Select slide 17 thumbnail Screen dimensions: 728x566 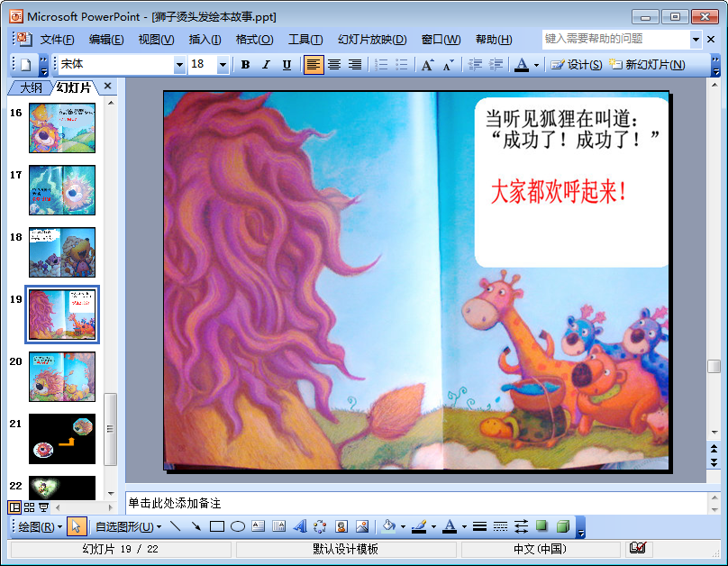62,190
